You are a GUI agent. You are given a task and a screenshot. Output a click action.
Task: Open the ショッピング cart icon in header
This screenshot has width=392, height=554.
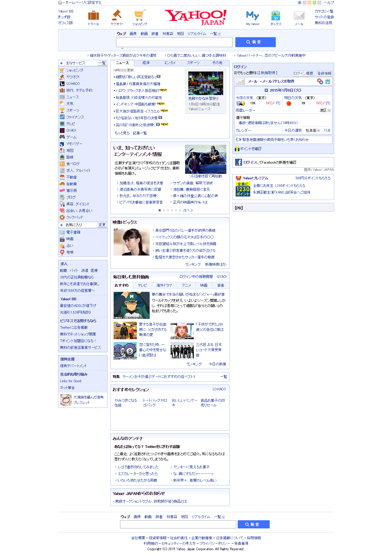[139, 15]
